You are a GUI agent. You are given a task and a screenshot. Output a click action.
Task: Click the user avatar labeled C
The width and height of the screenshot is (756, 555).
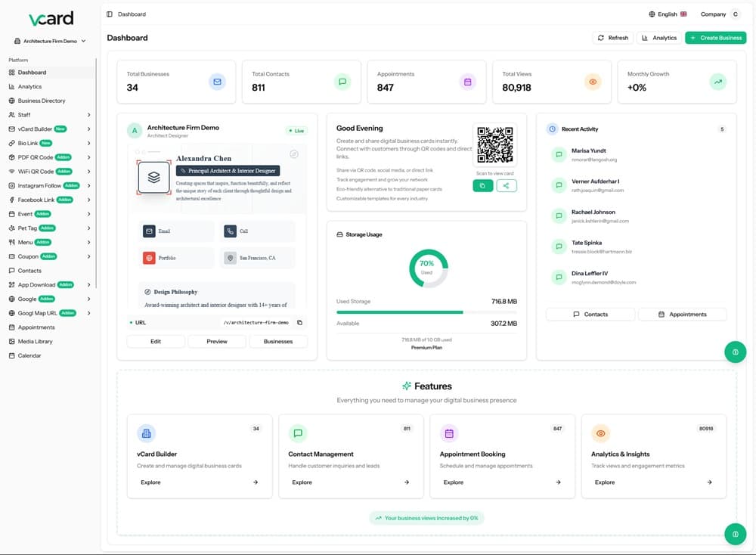[734, 14]
